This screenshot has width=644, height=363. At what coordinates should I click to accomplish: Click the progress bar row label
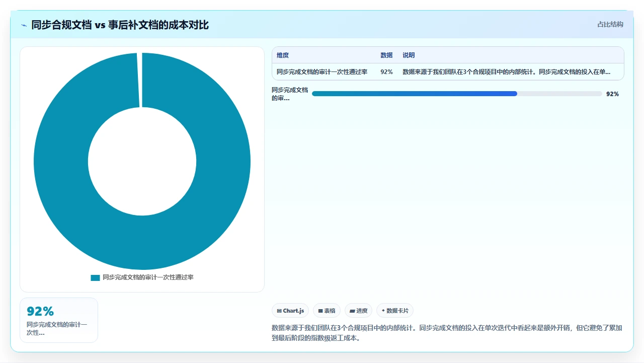[290, 94]
